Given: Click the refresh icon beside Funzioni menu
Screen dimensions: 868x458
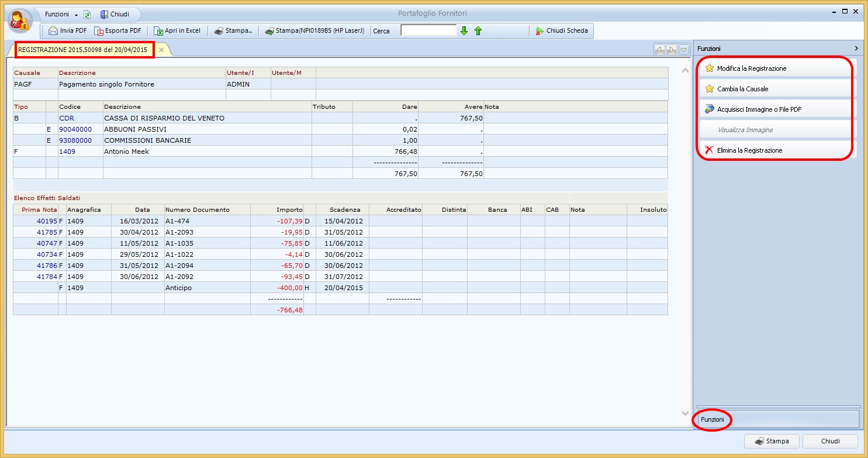Looking at the screenshot, I should 87,15.
